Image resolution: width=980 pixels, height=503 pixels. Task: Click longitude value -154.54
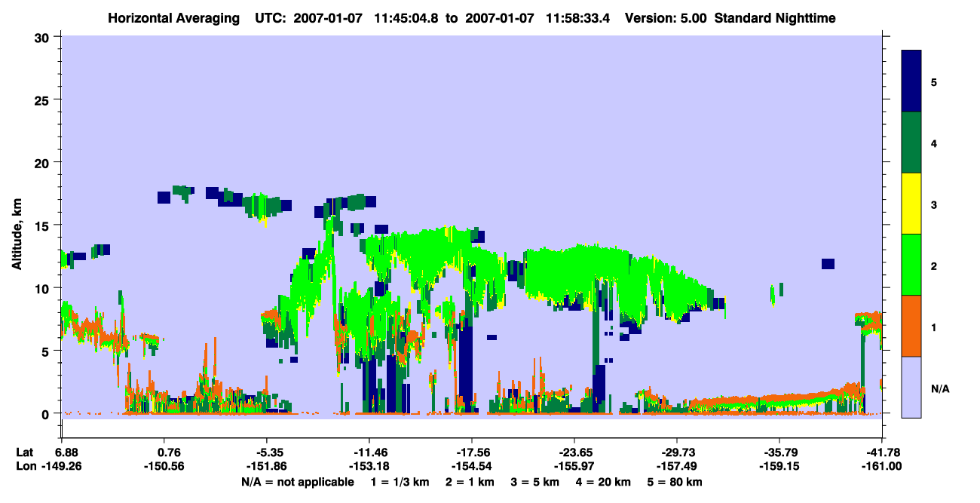[471, 466]
